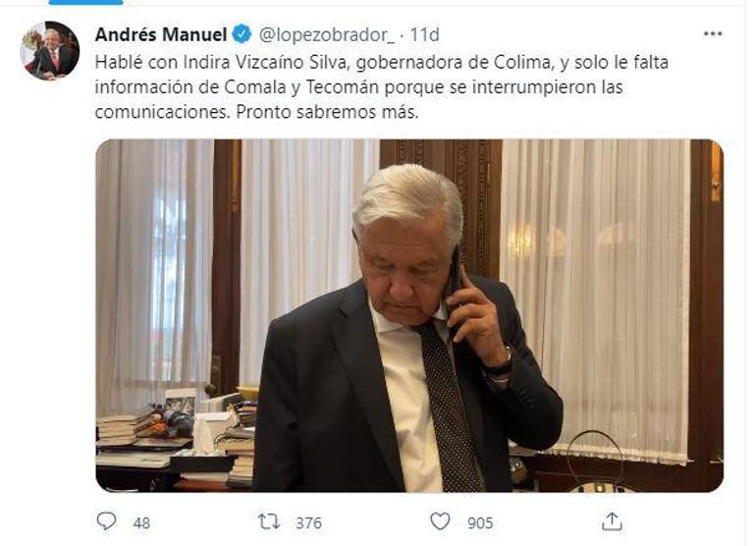Open the tweet photo of man on phone

pyautogui.click(x=409, y=315)
